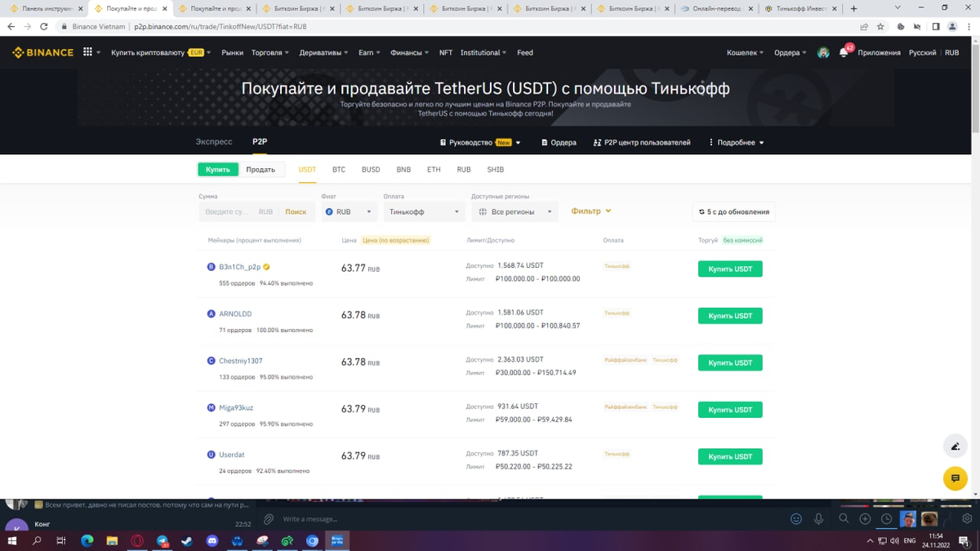
Task: Open the Русский language selector
Action: click(x=923, y=52)
